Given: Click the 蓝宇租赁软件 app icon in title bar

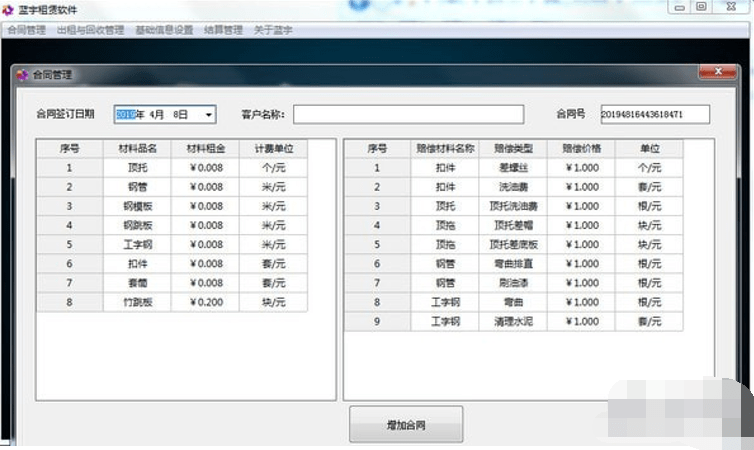Looking at the screenshot, I should [8, 10].
